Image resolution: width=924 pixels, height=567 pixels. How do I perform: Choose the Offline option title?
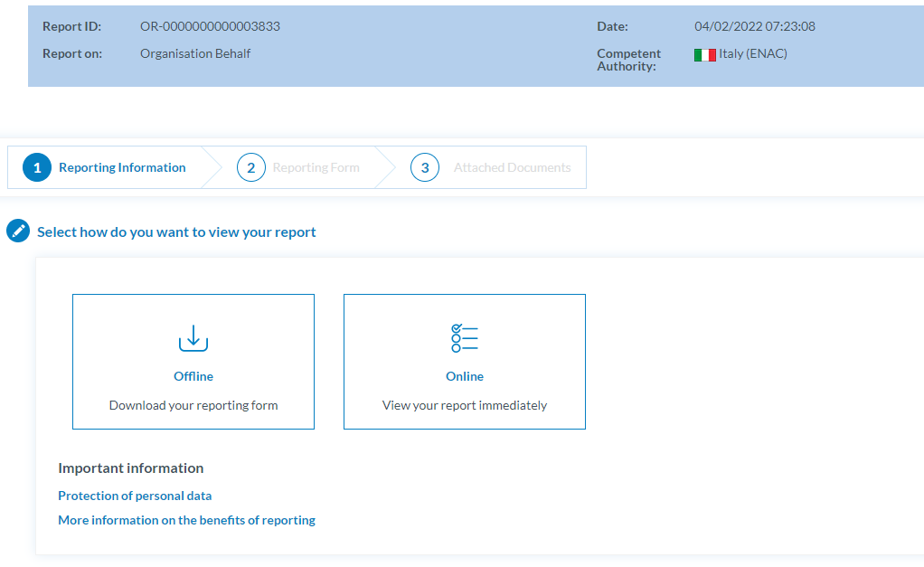click(193, 376)
